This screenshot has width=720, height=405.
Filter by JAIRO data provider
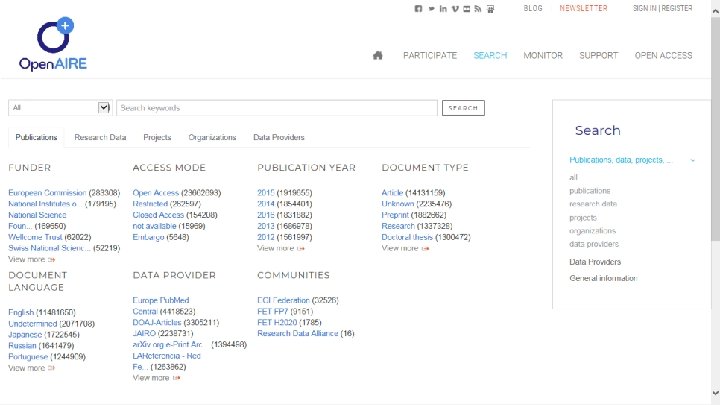click(144, 333)
